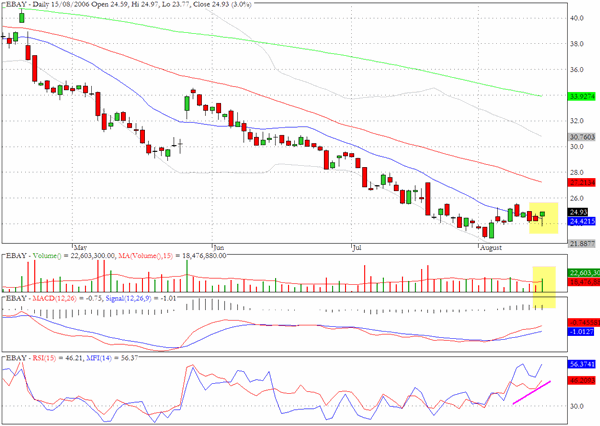Viewport: 600px width, 426px height.
Task: Click the green 33.9274 moving average label
Action: [582, 96]
